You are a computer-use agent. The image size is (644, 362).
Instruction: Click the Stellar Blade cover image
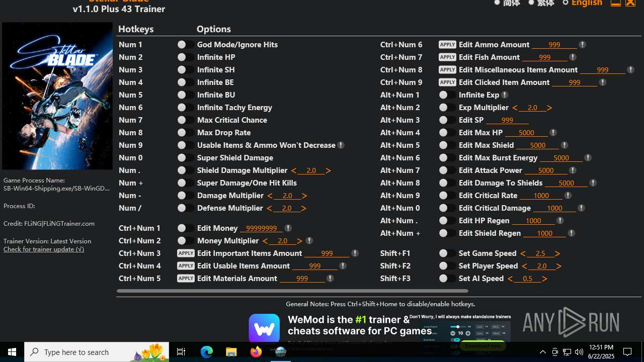57,96
